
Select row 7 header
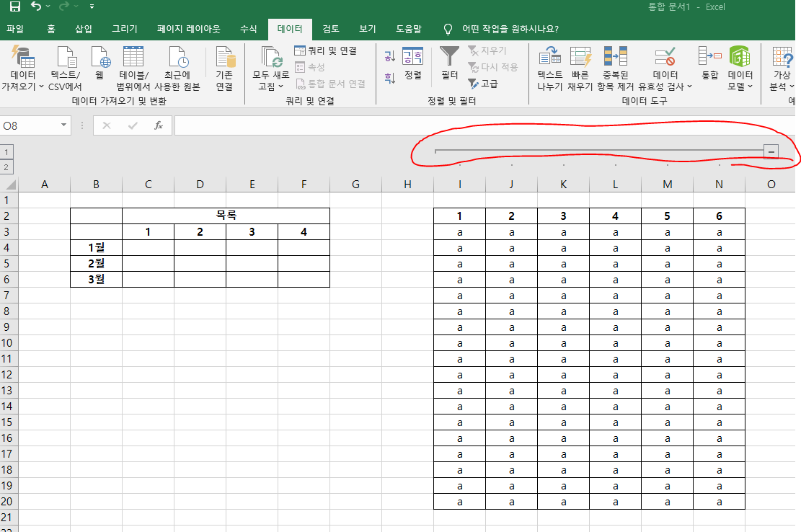[7, 296]
